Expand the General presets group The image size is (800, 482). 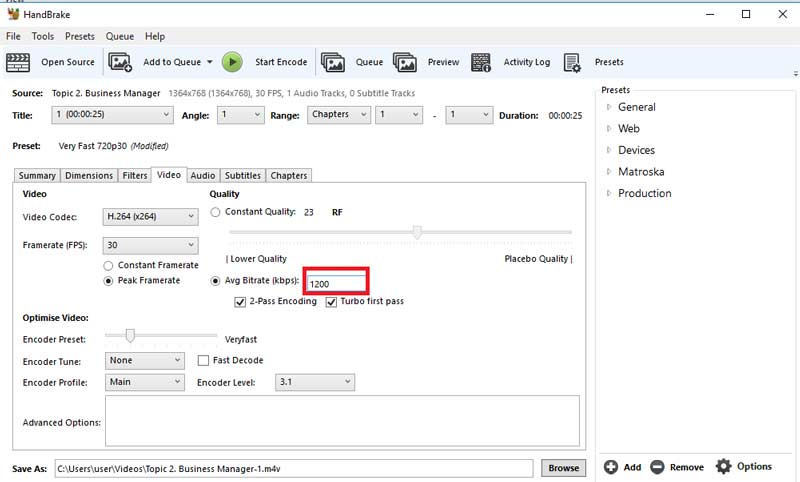(609, 107)
